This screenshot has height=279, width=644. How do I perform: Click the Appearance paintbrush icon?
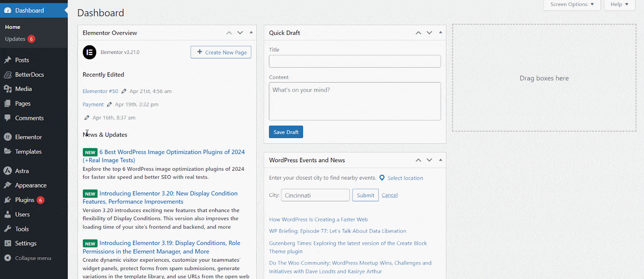tap(8, 185)
